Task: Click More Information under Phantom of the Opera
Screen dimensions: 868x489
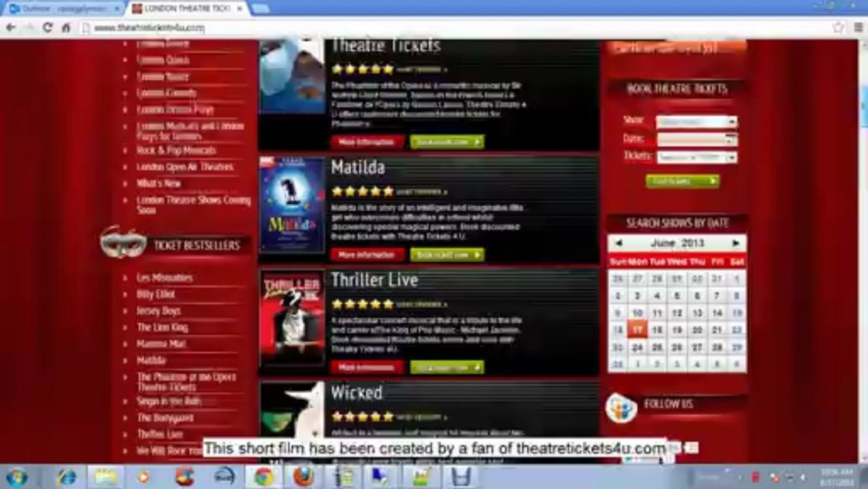Action: (366, 142)
